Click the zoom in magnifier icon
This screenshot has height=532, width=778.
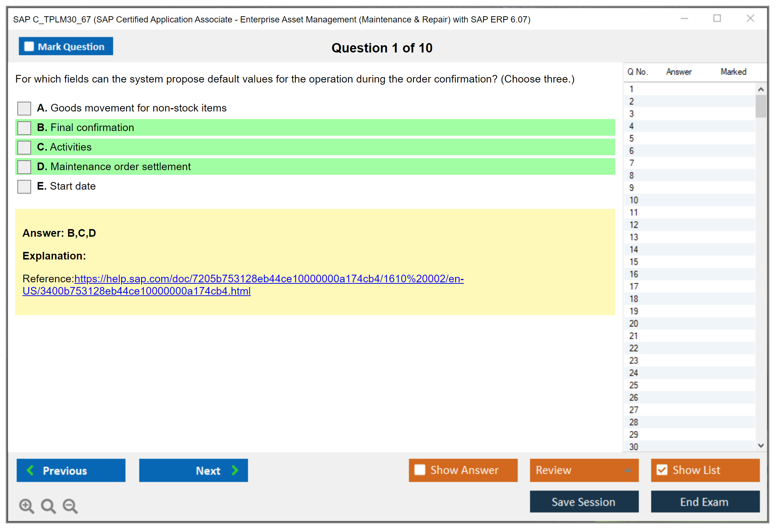point(26,506)
